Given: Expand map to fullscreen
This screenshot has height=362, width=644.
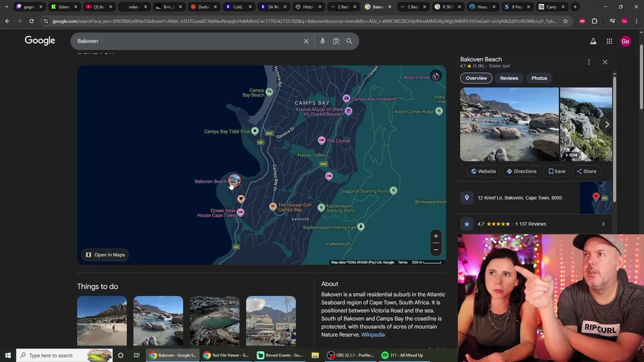Looking at the screenshot, I should [x=436, y=76].
